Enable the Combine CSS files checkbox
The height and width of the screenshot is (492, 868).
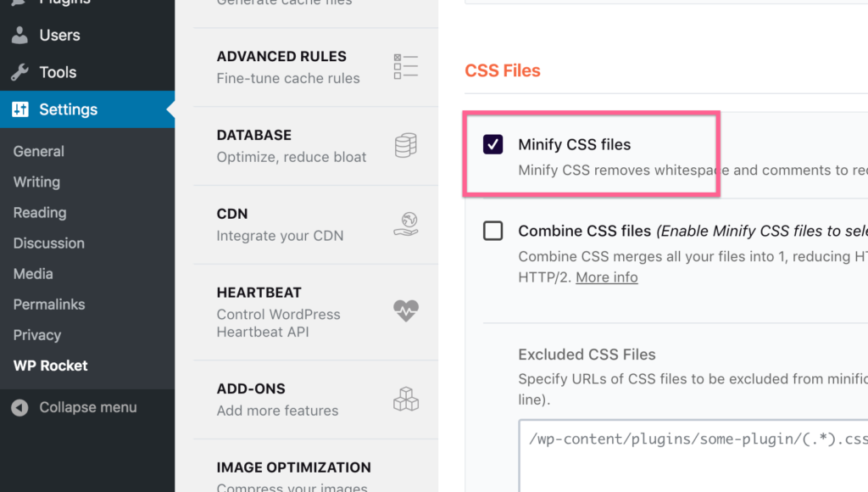tap(492, 231)
